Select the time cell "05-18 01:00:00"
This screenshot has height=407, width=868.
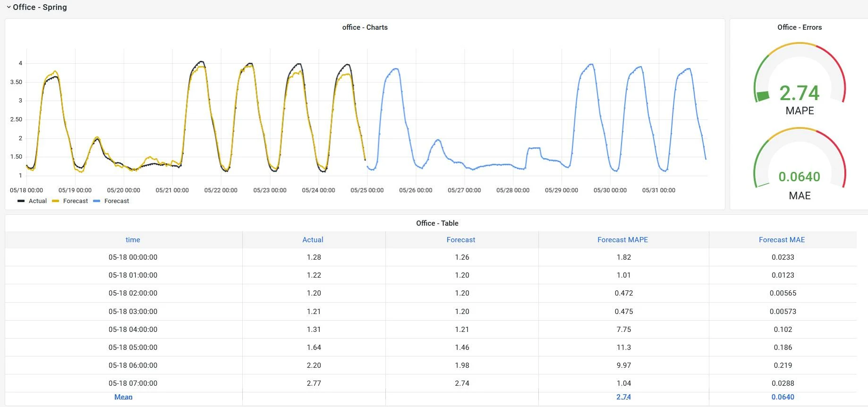coord(133,275)
